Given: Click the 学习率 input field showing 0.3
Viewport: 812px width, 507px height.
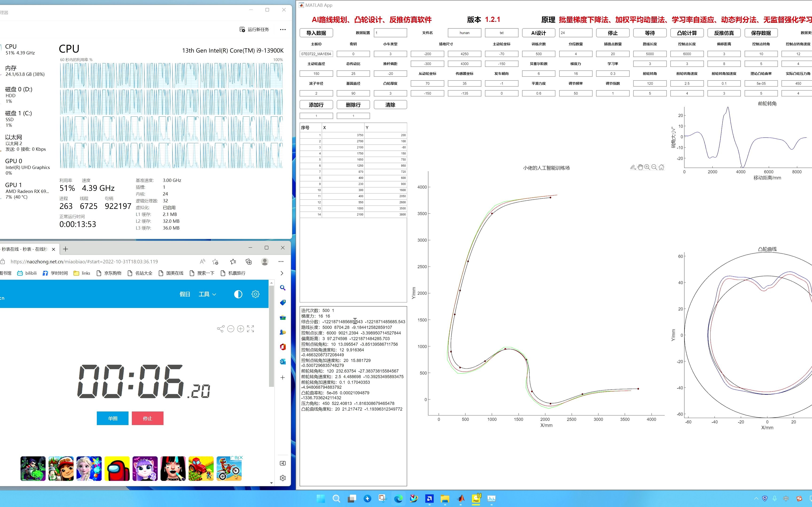Looking at the screenshot, I should (613, 73).
